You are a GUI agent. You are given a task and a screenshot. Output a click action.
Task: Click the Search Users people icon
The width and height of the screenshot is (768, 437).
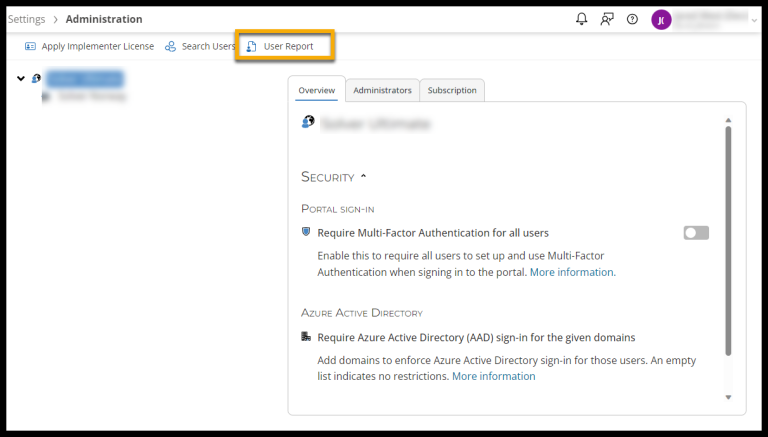171,46
